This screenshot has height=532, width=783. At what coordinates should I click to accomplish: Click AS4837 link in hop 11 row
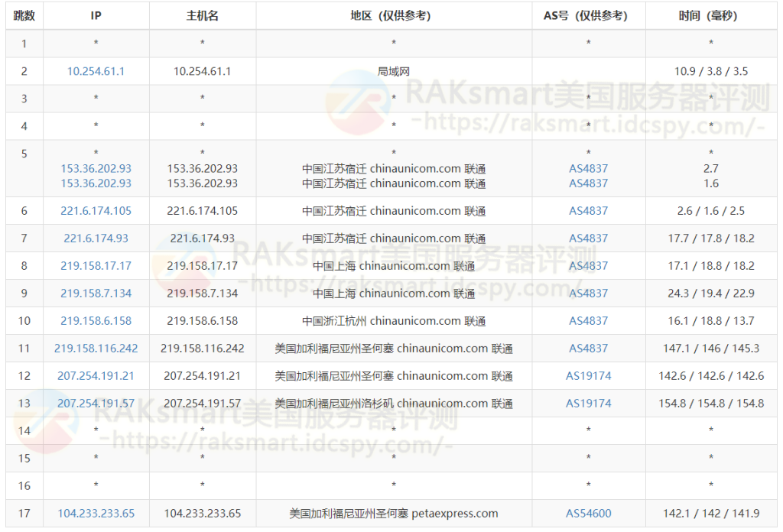[x=588, y=349]
